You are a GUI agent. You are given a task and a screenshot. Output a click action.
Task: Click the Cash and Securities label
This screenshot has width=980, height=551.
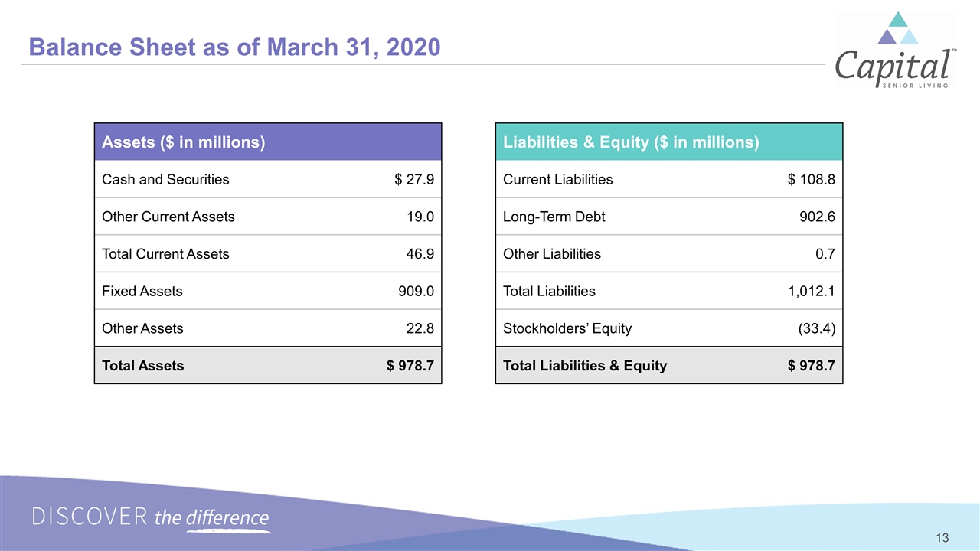click(165, 180)
